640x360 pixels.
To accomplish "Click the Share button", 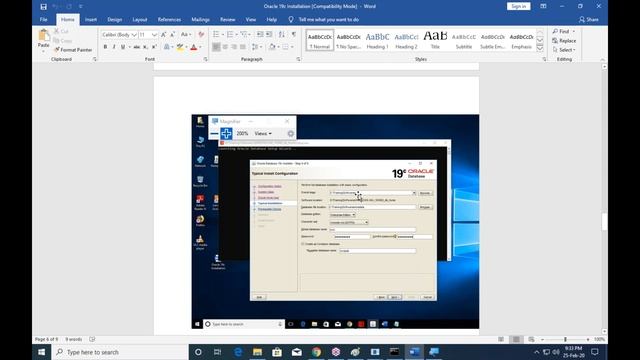I will pyautogui.click(x=589, y=20).
